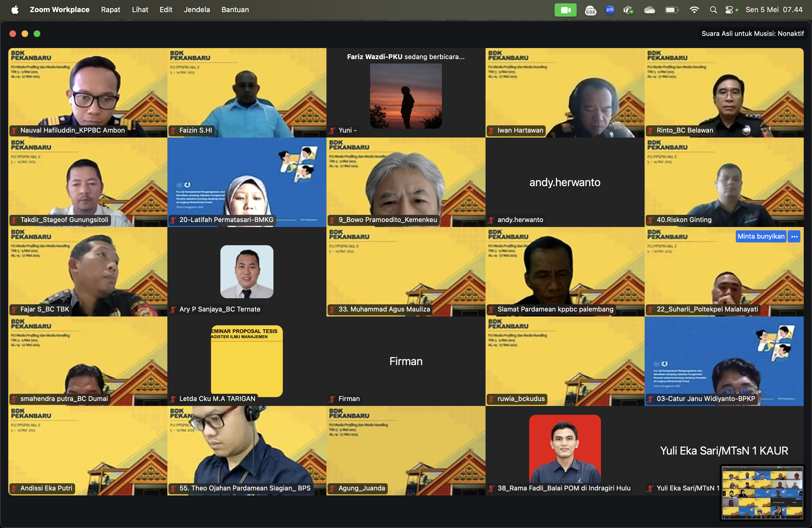Screen dimensions: 812x528
Task: Click muted mic icon on andy.herwanto label
Action: (491, 220)
